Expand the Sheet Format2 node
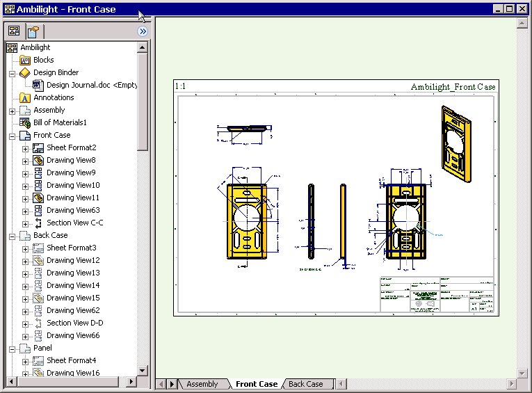Screen dimensions: 532x393 click(26, 149)
